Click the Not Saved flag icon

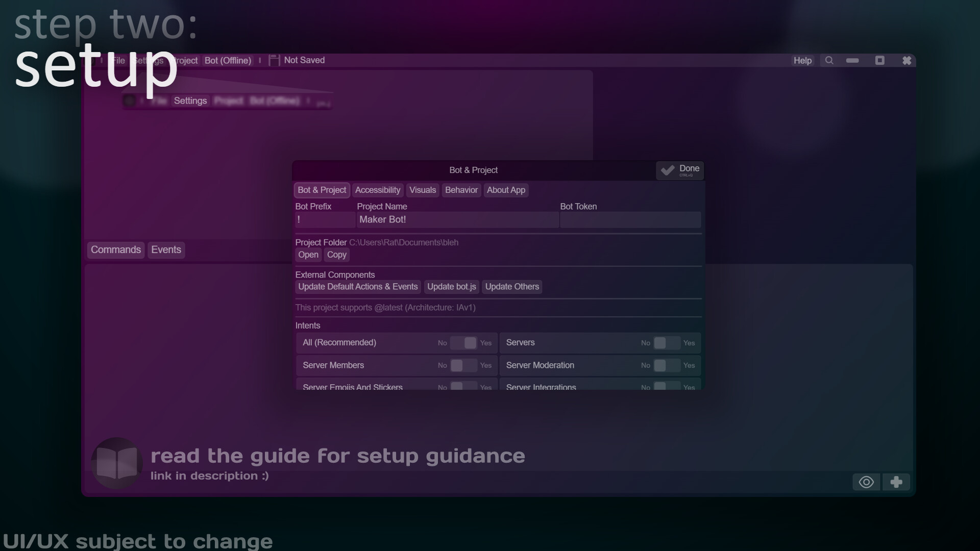[275, 60]
